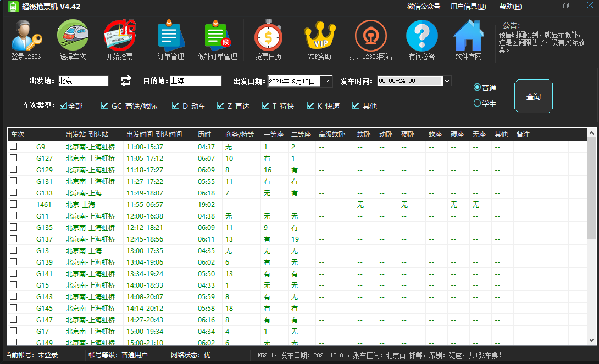Open 候补订单管理 waitlist order management
Screen dimensions: 599x364
point(218,40)
